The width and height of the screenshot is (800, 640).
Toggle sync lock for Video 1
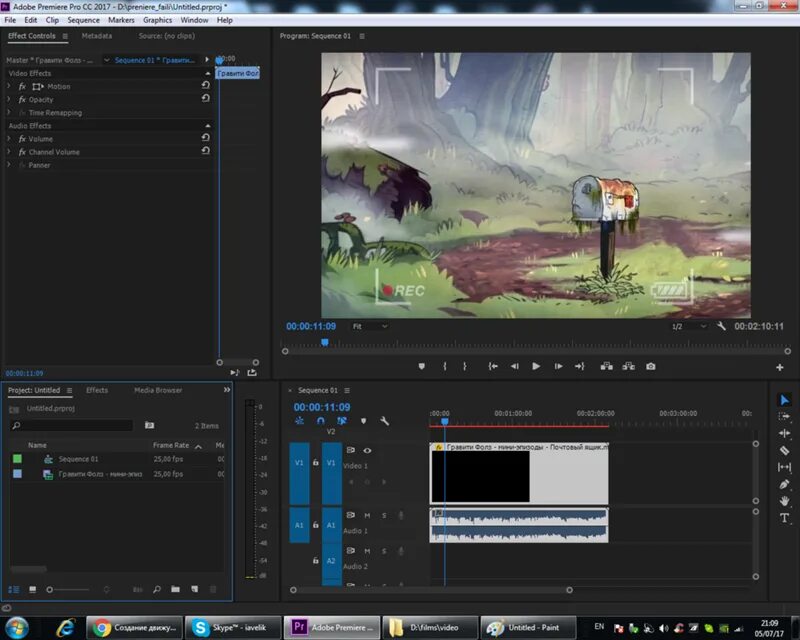pyautogui.click(x=351, y=450)
